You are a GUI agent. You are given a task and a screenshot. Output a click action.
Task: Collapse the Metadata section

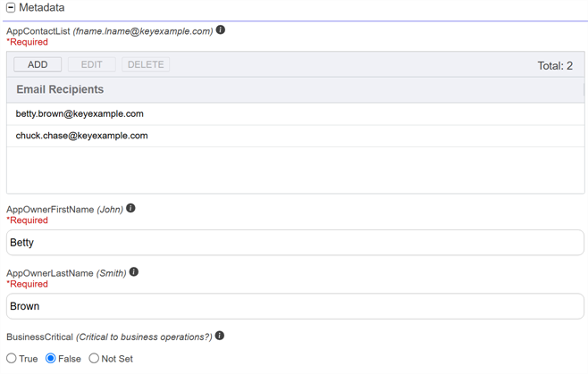coord(11,8)
